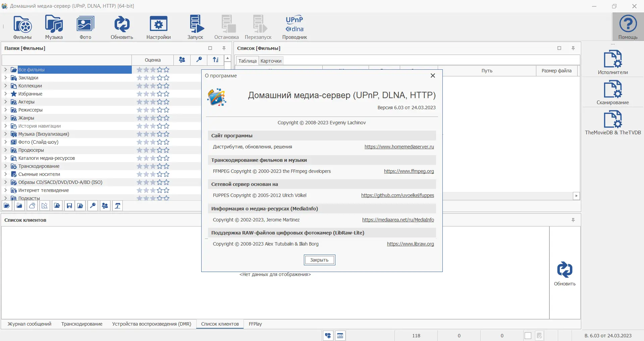This screenshot has width=644, height=341.
Task: Open Устройства воспроизведения (DMR) tab
Action: [x=152, y=324]
